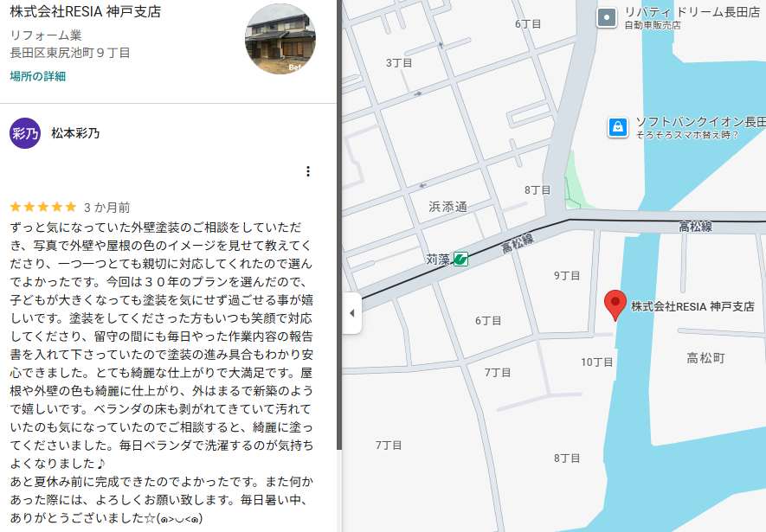Click reviewer name 松本彩乃

click(x=75, y=133)
